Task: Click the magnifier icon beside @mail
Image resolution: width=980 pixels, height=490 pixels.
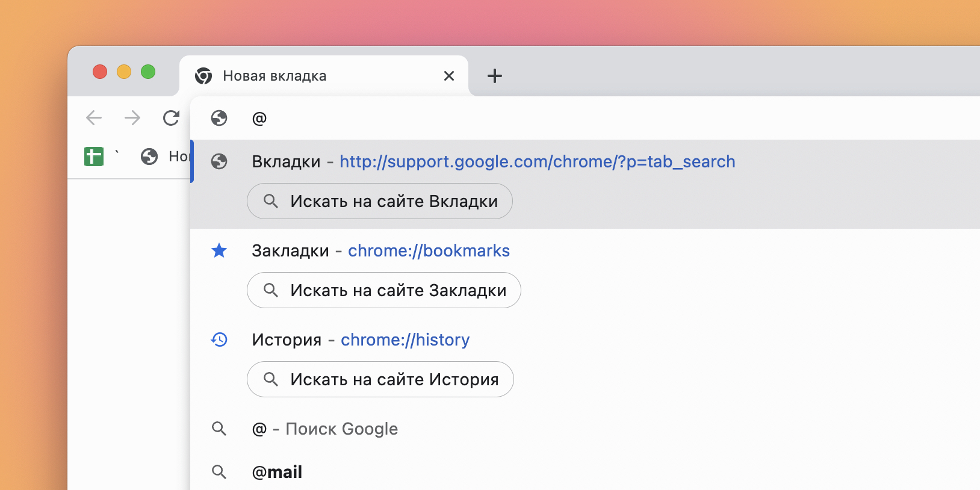Action: click(219, 472)
